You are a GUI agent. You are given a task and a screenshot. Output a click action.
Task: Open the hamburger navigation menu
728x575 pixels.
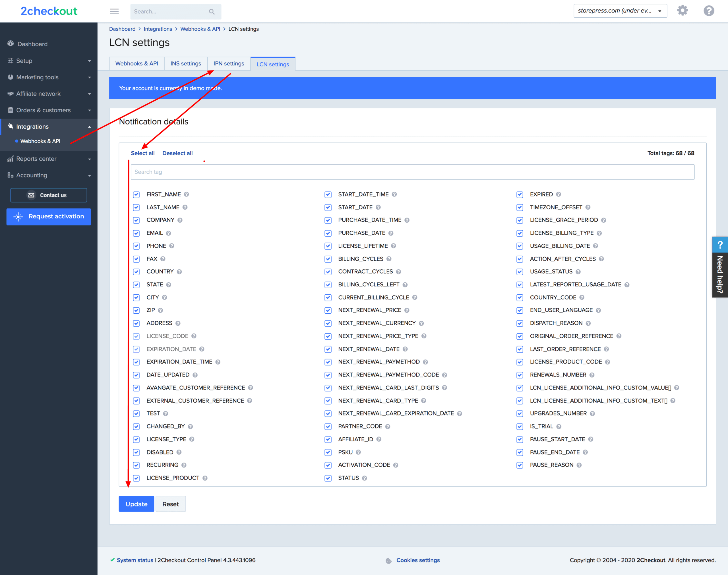pyautogui.click(x=114, y=11)
